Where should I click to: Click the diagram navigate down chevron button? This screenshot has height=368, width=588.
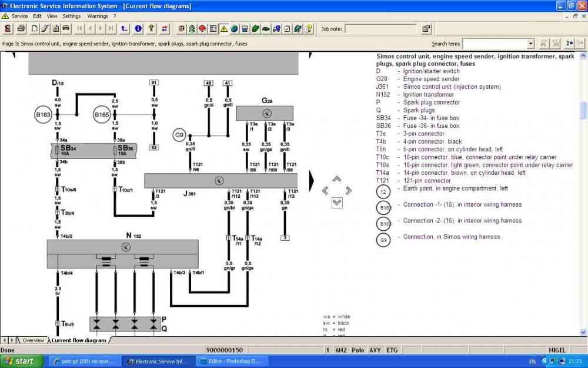point(337,203)
